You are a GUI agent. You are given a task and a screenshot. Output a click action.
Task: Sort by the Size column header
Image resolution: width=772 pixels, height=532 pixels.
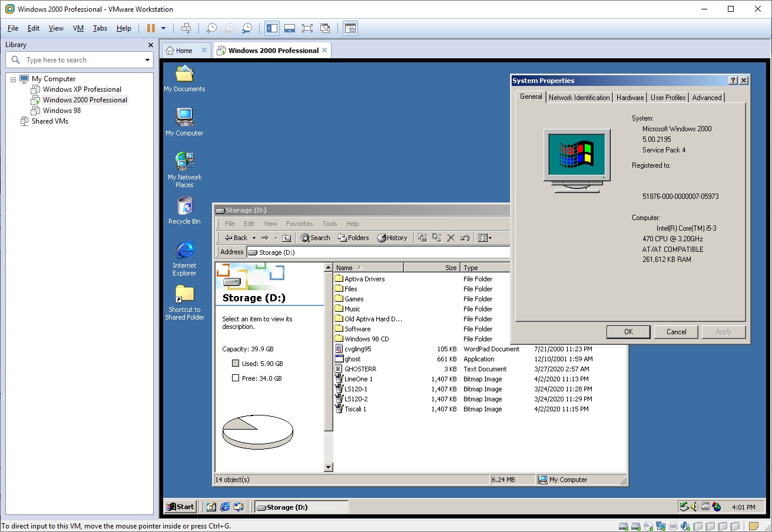click(432, 268)
